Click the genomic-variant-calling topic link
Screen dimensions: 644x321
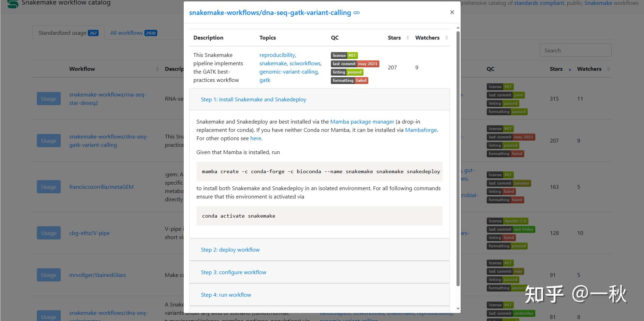pos(288,72)
